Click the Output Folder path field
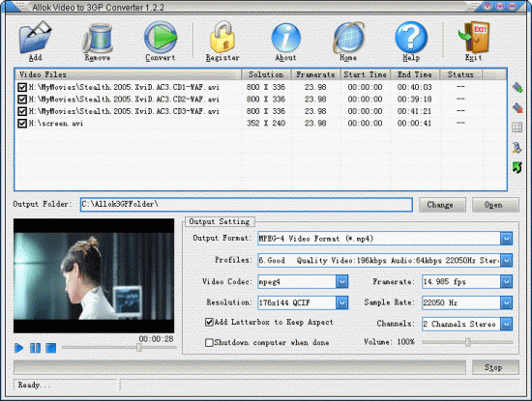The width and height of the screenshot is (532, 401). point(247,205)
